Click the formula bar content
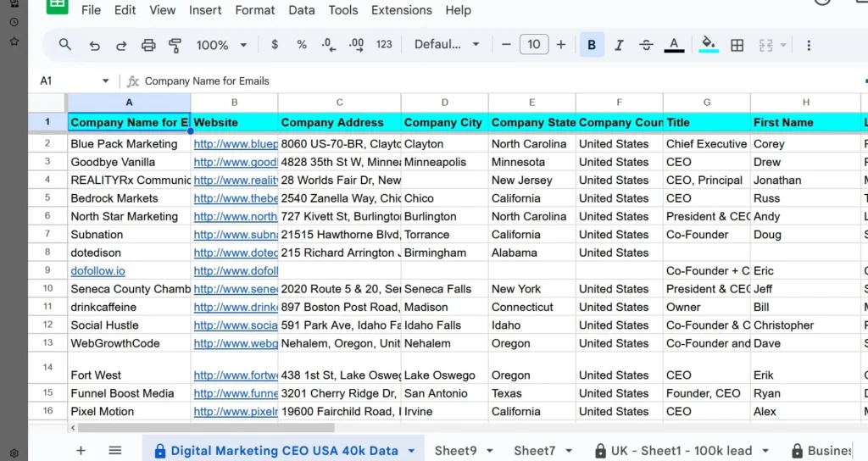 [207, 81]
